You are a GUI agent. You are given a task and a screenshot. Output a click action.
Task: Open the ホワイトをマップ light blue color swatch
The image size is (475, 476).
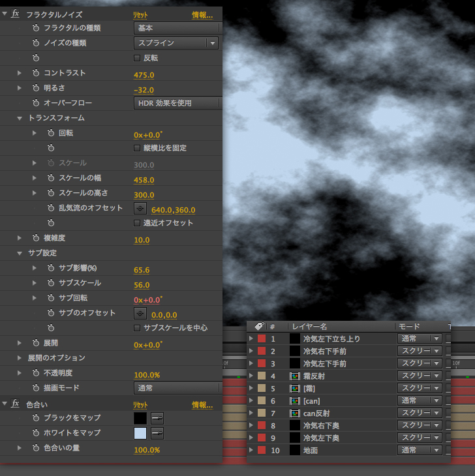tap(140, 433)
